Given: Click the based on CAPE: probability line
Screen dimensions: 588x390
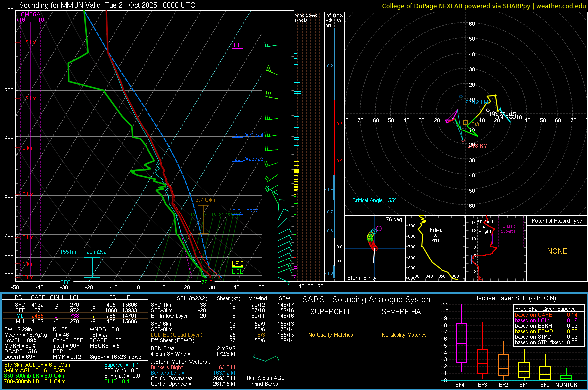Looking at the screenshot, I should (546, 315).
